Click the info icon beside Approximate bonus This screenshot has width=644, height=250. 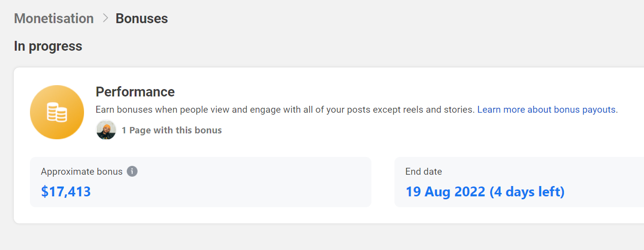click(132, 171)
